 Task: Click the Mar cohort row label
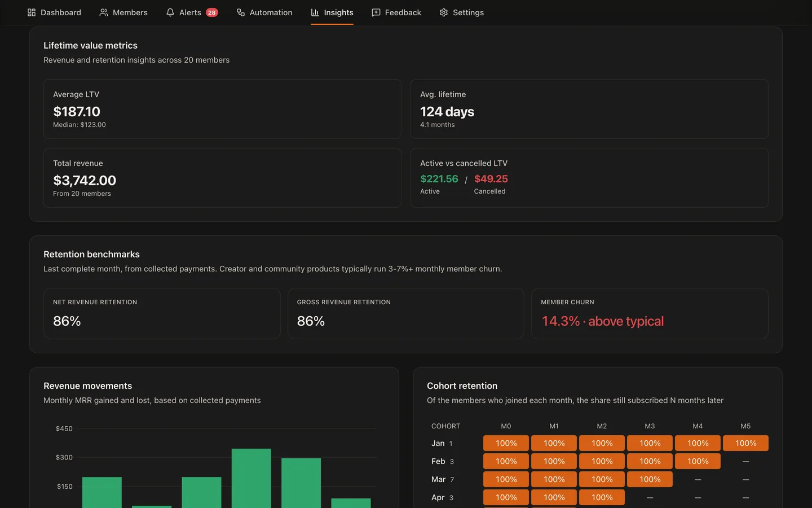438,479
